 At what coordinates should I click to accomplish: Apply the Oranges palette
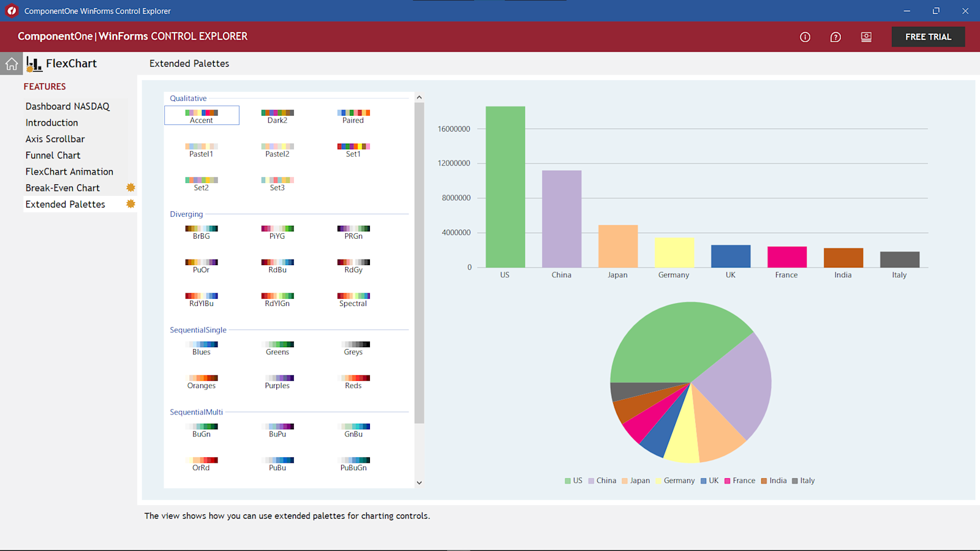pyautogui.click(x=202, y=381)
